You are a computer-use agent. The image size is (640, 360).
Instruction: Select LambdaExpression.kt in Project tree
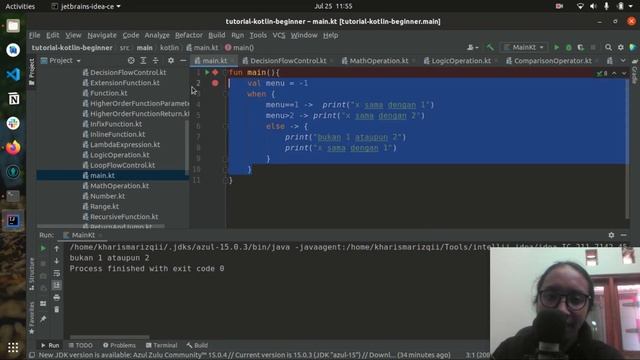[121, 144]
